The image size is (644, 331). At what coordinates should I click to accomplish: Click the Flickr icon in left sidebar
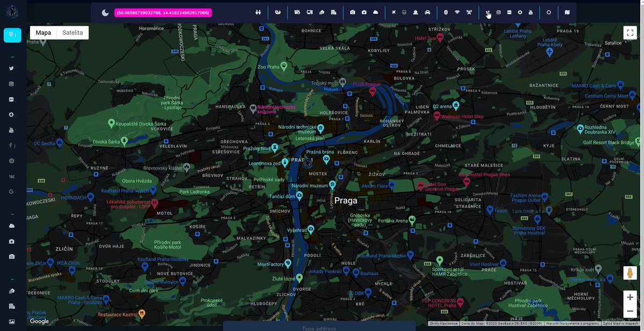[x=11, y=100]
